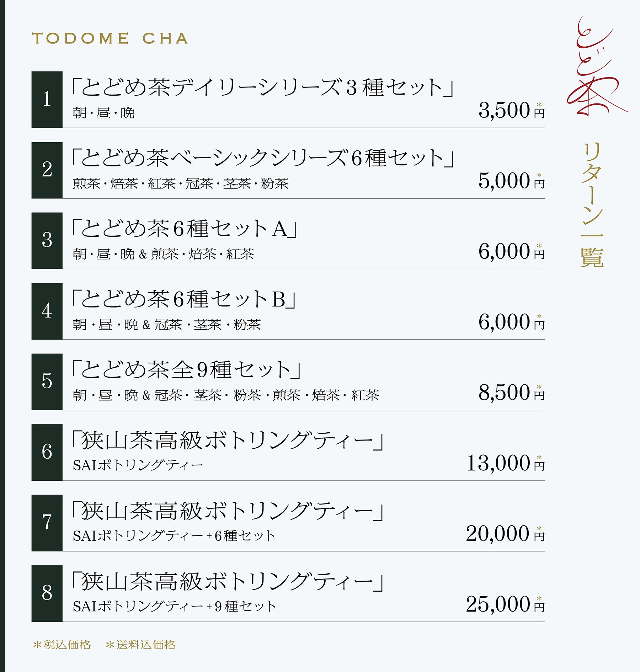
Task: Click the number 1 badge
Action: point(47,99)
